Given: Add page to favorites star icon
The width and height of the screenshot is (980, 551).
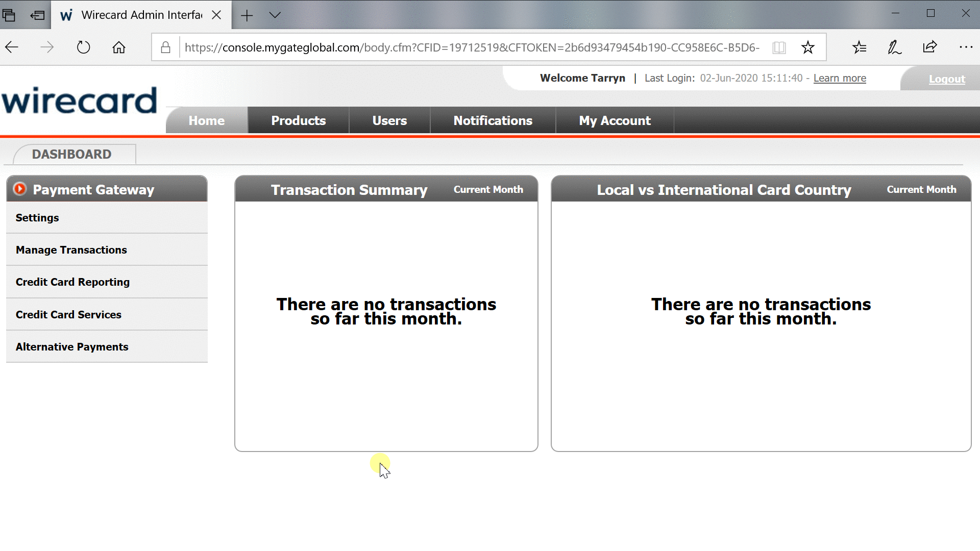Looking at the screenshot, I should pyautogui.click(x=807, y=47).
